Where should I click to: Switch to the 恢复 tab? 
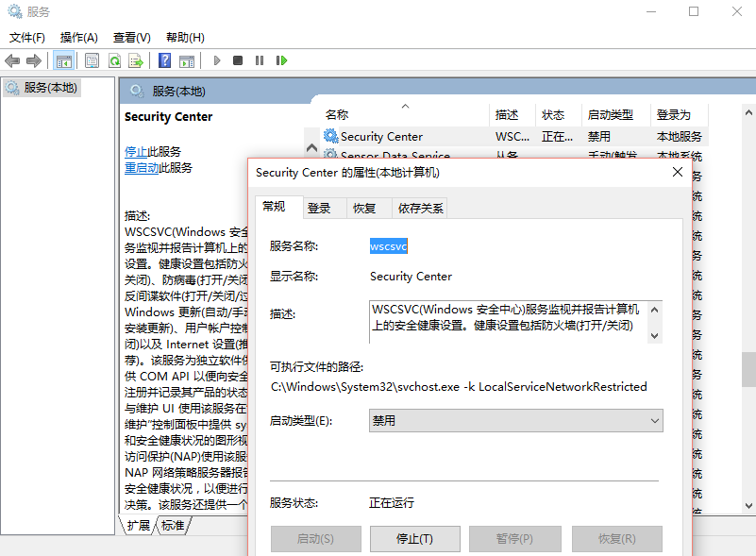(364, 209)
